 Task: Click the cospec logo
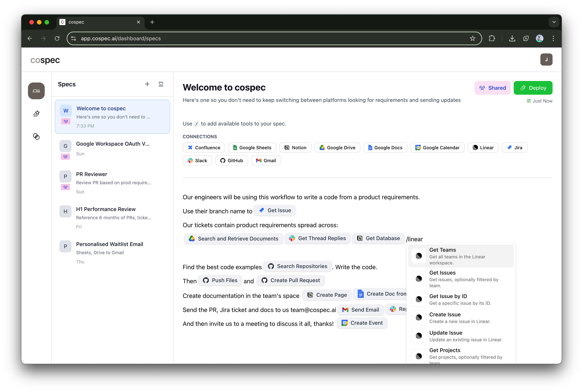tap(45, 60)
